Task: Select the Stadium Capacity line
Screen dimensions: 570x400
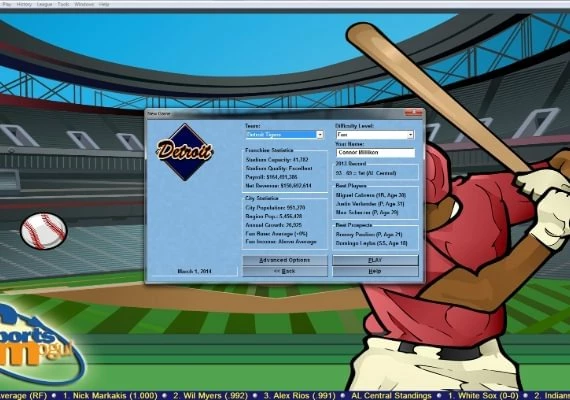Action: click(x=277, y=160)
